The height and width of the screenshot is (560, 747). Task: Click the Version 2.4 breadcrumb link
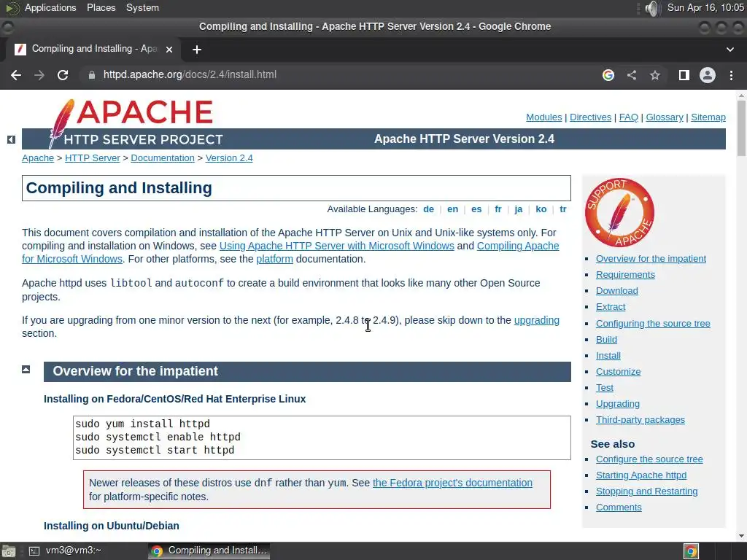229,158
